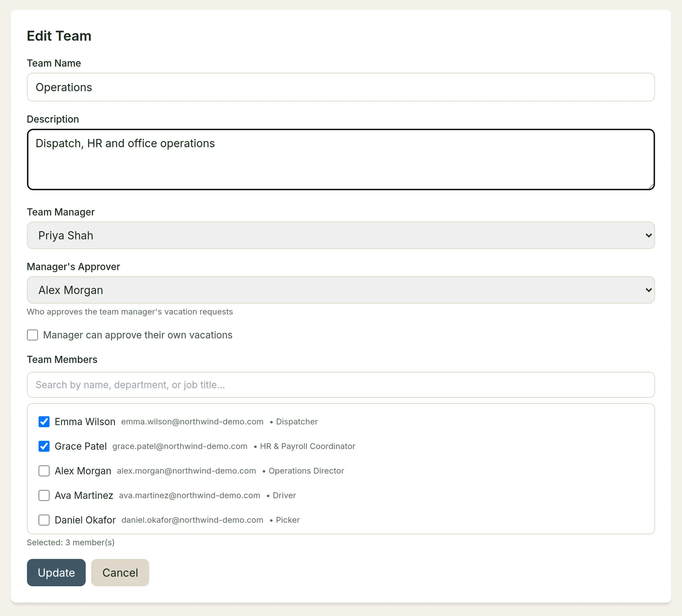Click the 'Daniel Okafor' name label
682x616 pixels.
pyautogui.click(x=85, y=520)
